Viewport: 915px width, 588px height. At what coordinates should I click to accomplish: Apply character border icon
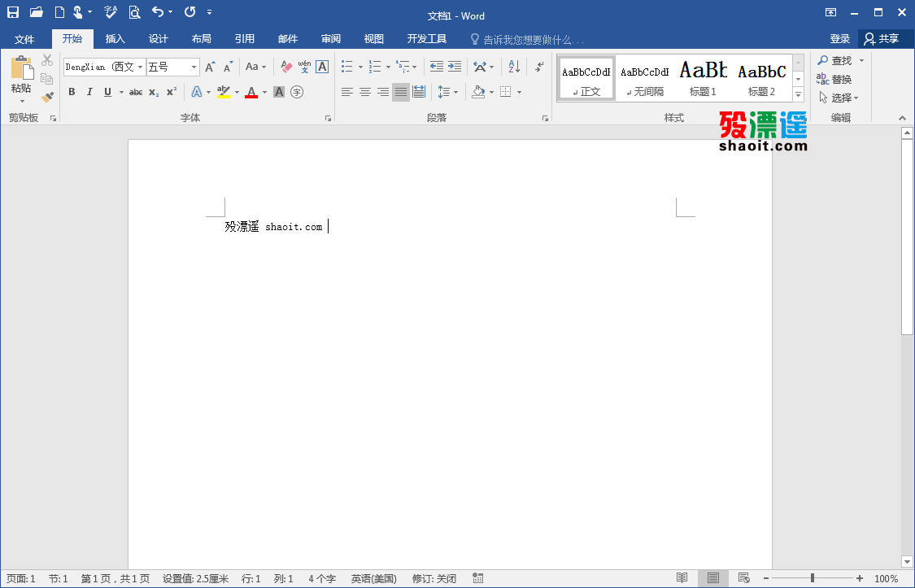(x=322, y=67)
